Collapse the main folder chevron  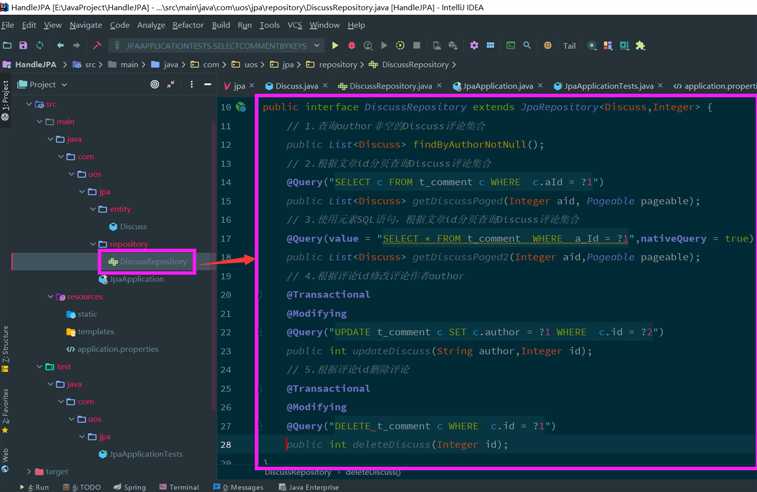pos(40,122)
